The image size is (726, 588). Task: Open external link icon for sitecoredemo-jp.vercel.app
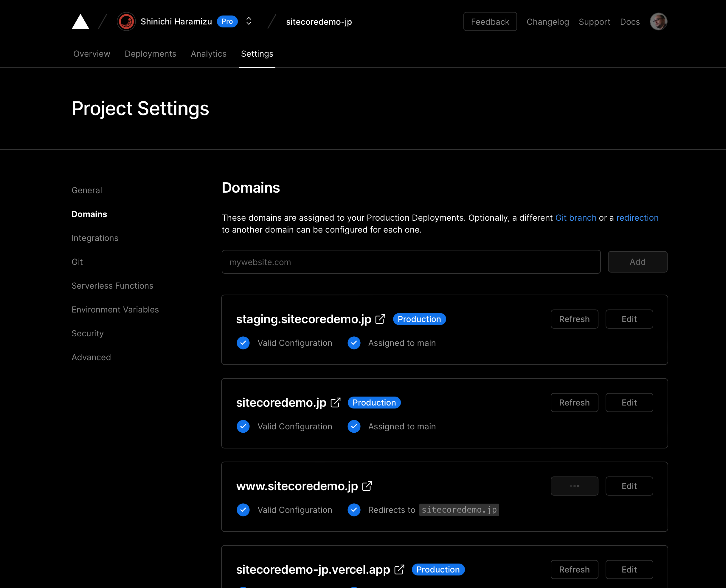tap(399, 570)
